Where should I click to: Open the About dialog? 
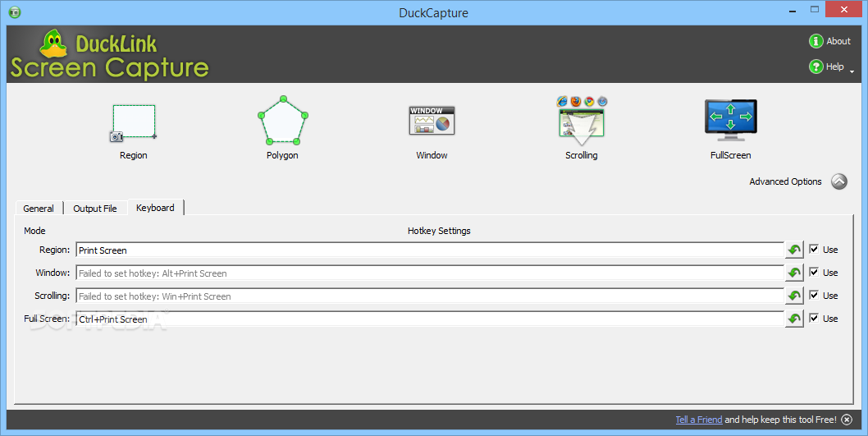[829, 41]
